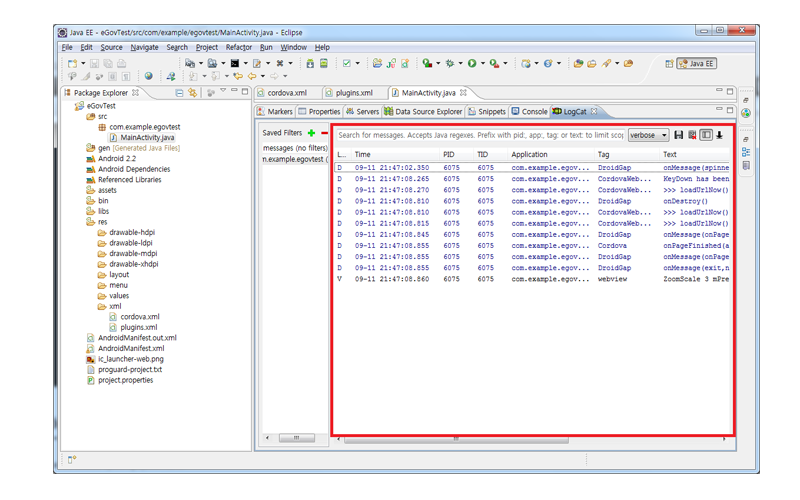This screenshot has height=500, width=800.
Task: Click the green Run toolbar button
Action: coord(472,63)
